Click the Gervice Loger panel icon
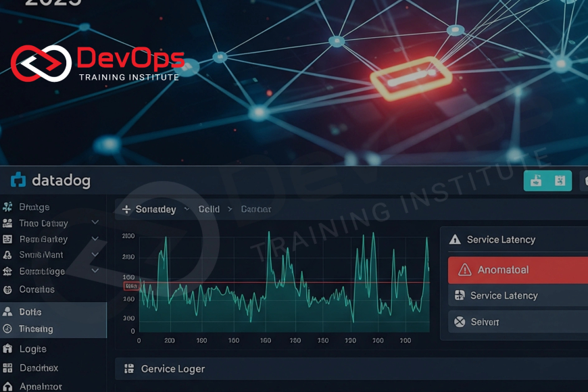The image size is (588, 392). [x=128, y=369]
